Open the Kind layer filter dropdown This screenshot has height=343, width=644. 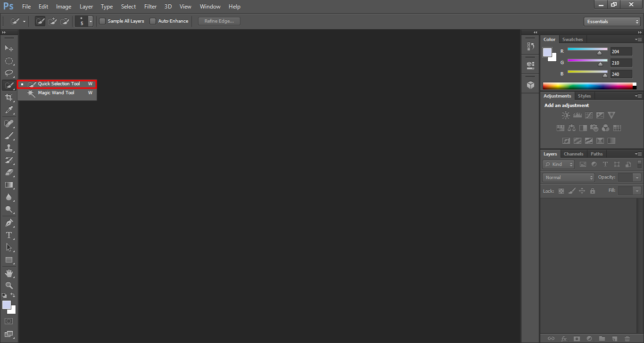(x=558, y=164)
